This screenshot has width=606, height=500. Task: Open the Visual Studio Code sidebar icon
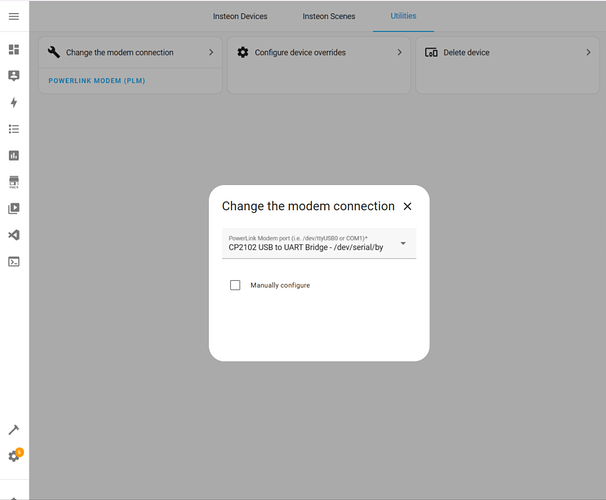tap(14, 235)
